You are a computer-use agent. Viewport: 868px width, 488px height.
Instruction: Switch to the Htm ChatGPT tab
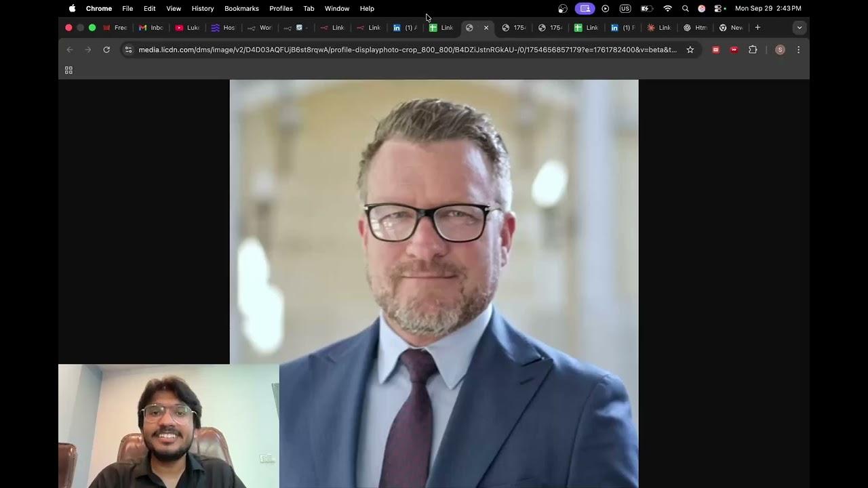(x=695, y=28)
